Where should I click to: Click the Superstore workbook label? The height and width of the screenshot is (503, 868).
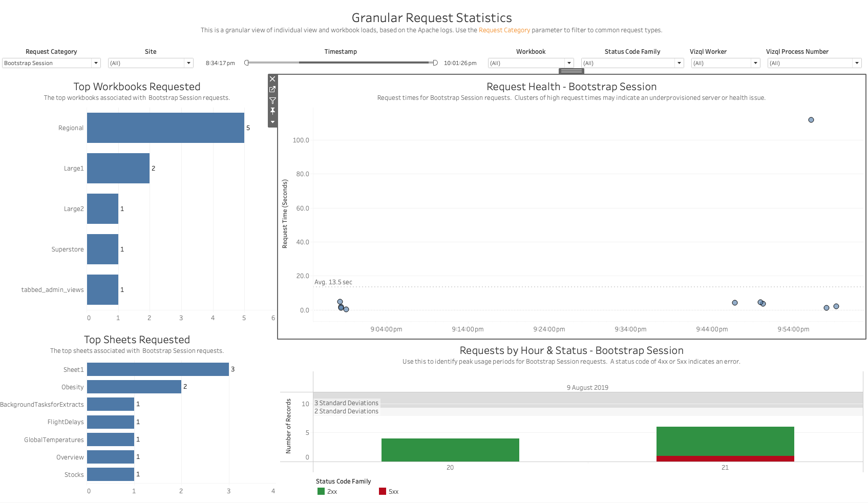point(68,249)
